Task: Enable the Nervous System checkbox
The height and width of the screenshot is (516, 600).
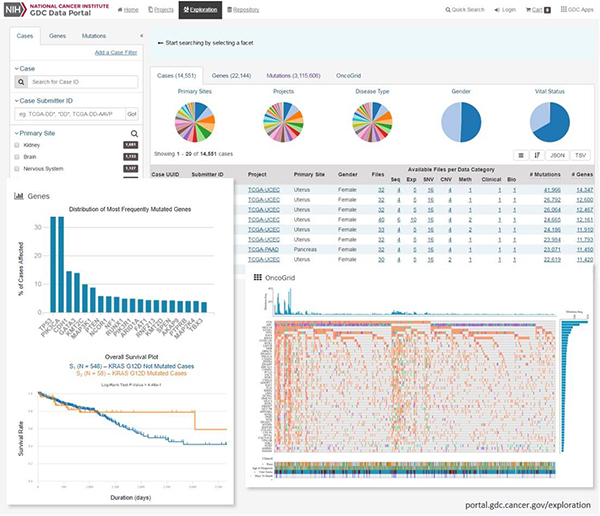Action: click(x=18, y=169)
